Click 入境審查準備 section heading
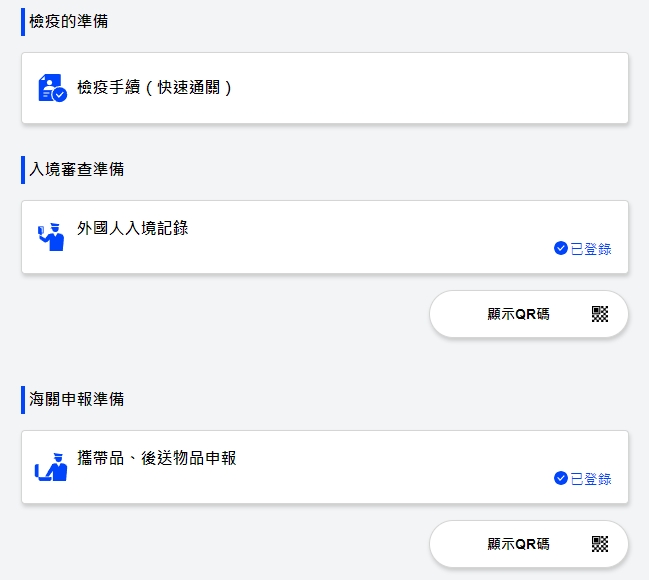This screenshot has height=580, width=649. (77, 169)
